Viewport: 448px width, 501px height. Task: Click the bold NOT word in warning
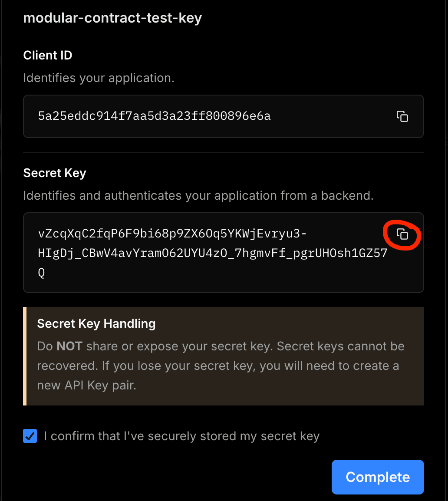[69, 346]
